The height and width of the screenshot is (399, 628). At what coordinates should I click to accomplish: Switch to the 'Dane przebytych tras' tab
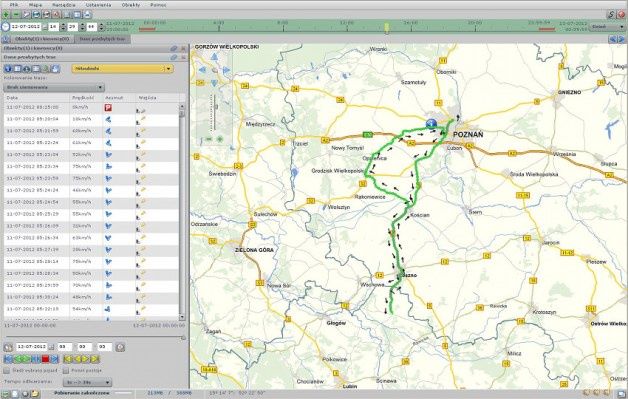[102, 39]
